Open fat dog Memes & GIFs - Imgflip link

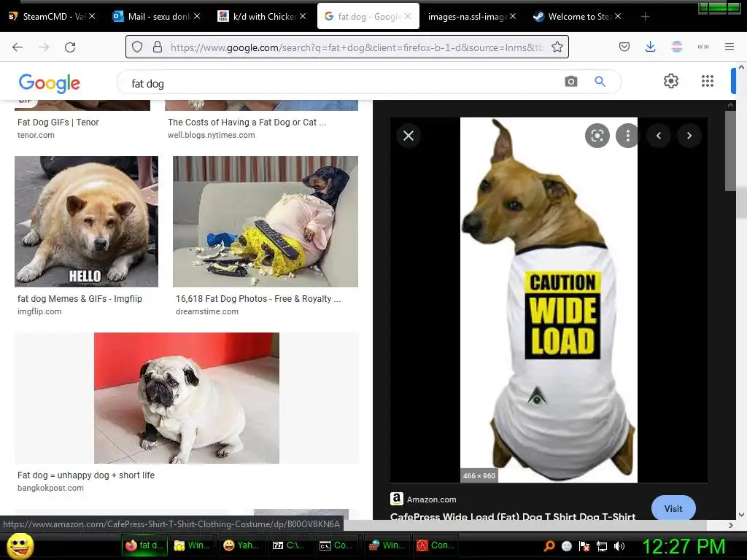pos(80,298)
